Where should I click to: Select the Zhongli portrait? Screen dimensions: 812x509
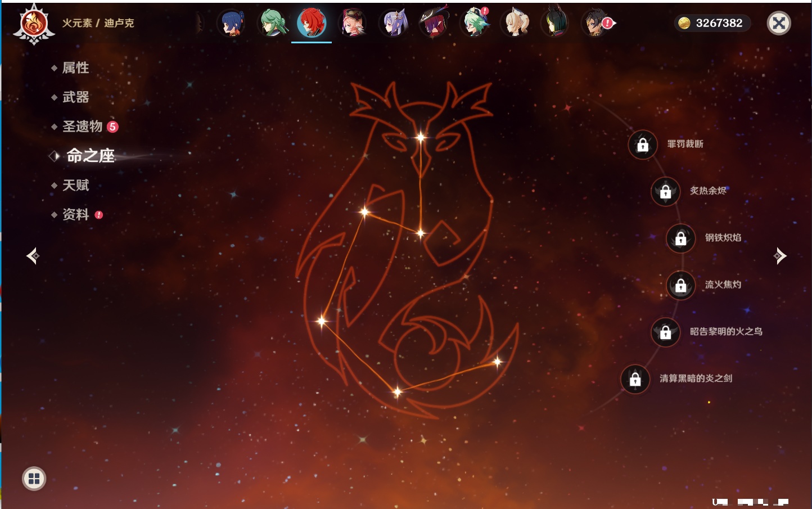[x=596, y=23]
